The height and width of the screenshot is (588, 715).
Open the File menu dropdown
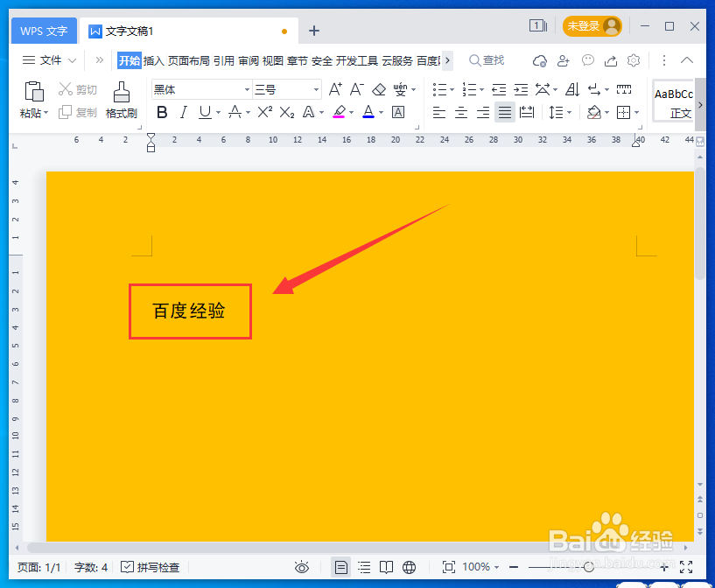pos(49,60)
